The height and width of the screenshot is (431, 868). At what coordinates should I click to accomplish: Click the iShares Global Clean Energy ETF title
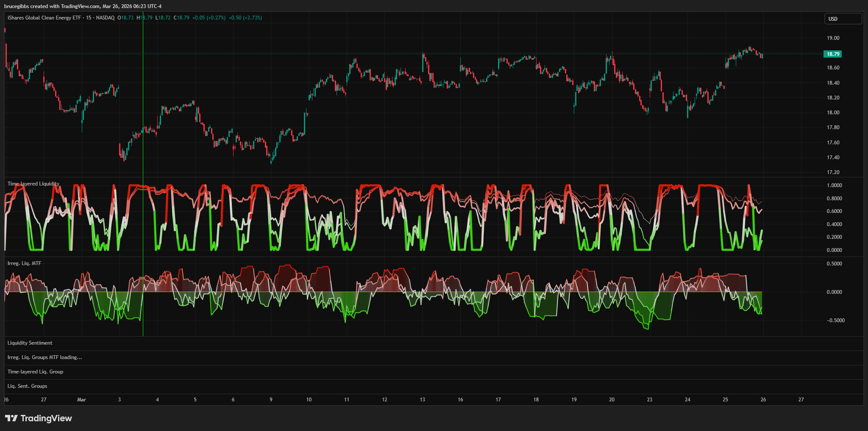(x=45, y=18)
